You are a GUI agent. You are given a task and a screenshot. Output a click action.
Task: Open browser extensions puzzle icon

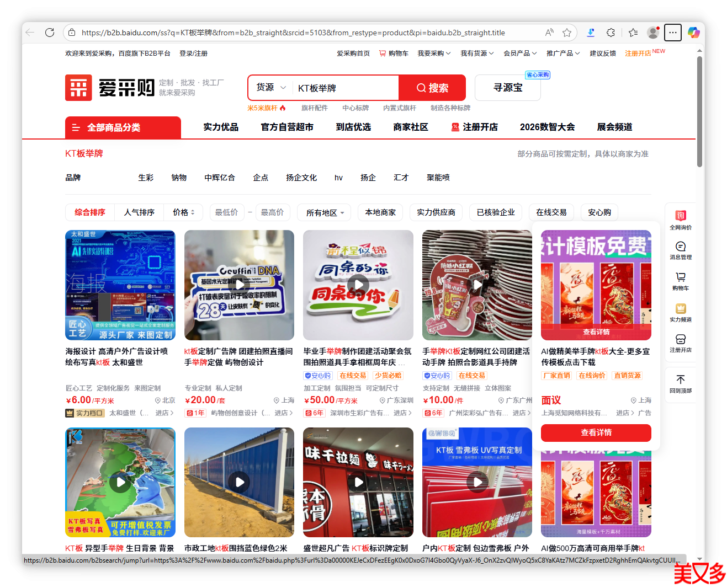click(x=611, y=33)
